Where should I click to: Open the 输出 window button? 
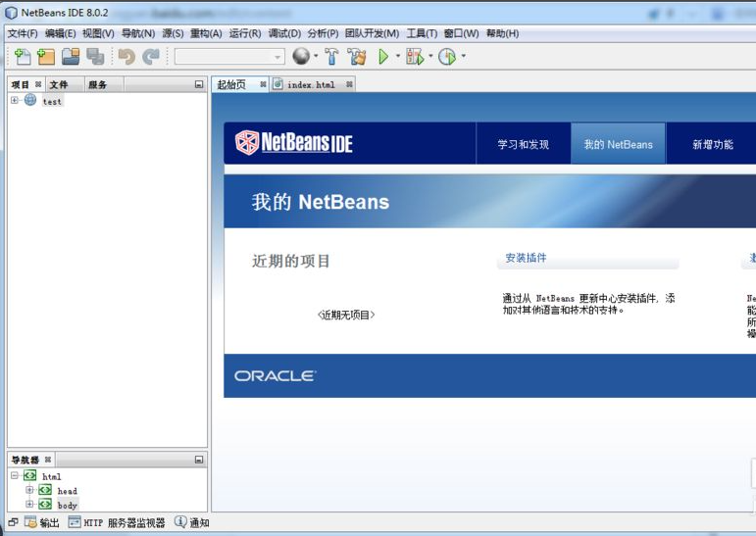pos(42,522)
